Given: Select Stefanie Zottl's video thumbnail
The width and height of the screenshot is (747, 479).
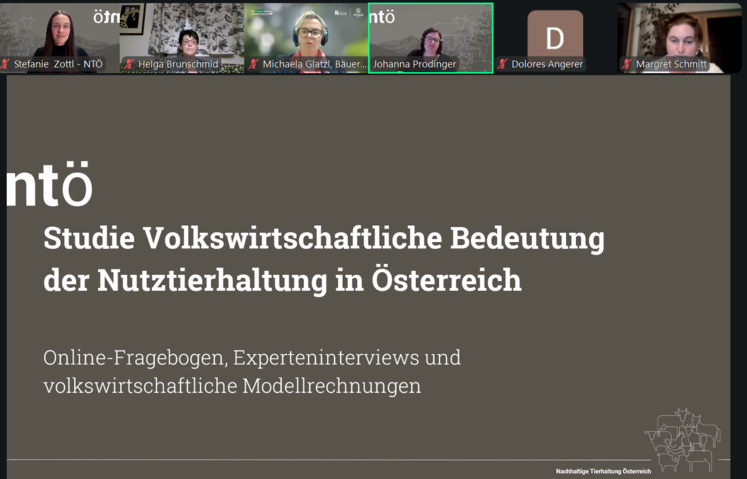Looking at the screenshot, I should (x=60, y=38).
